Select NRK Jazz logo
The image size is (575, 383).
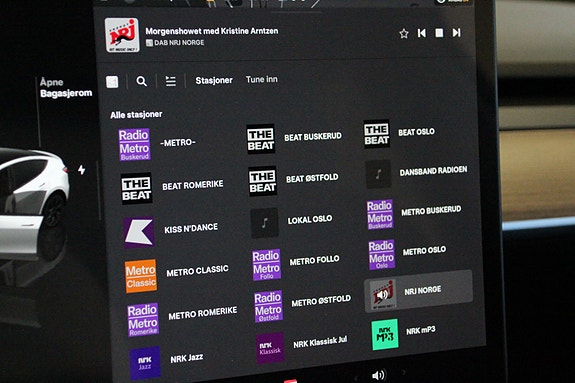pos(145,362)
